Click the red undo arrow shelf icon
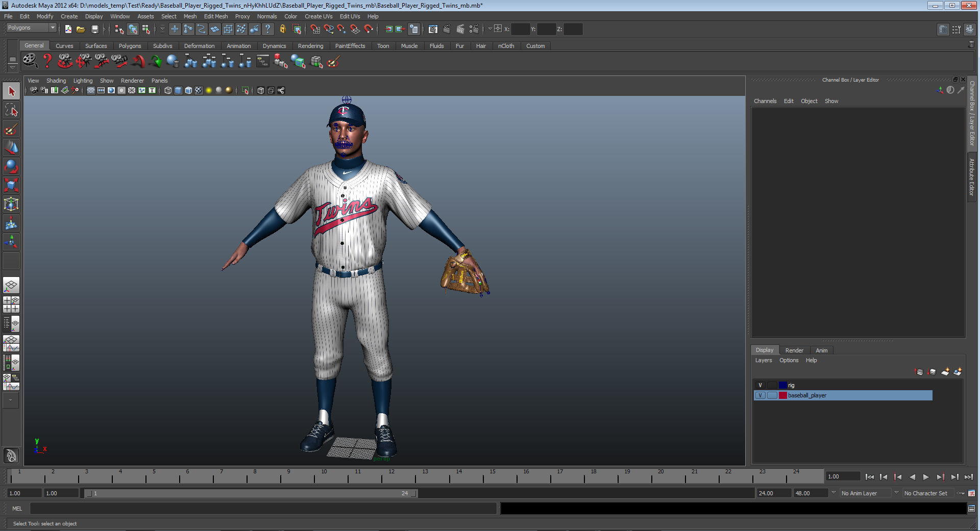This screenshot has width=980, height=531. pyautogui.click(x=138, y=62)
